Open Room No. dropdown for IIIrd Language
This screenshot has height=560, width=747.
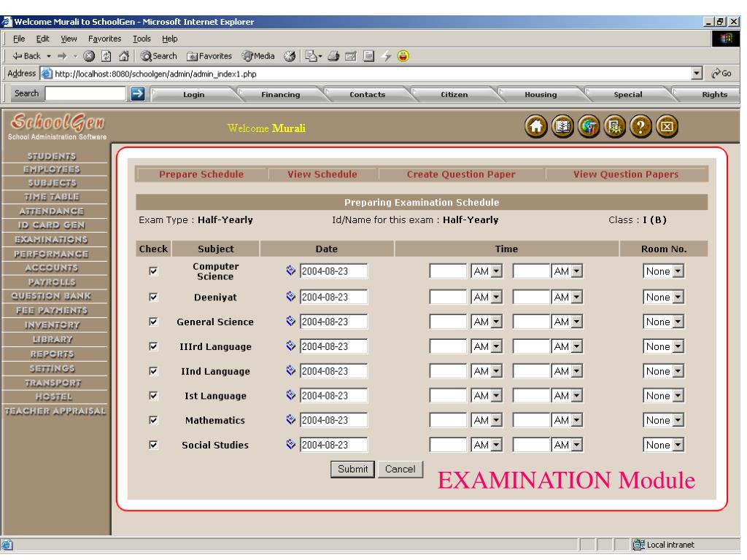[x=664, y=346]
